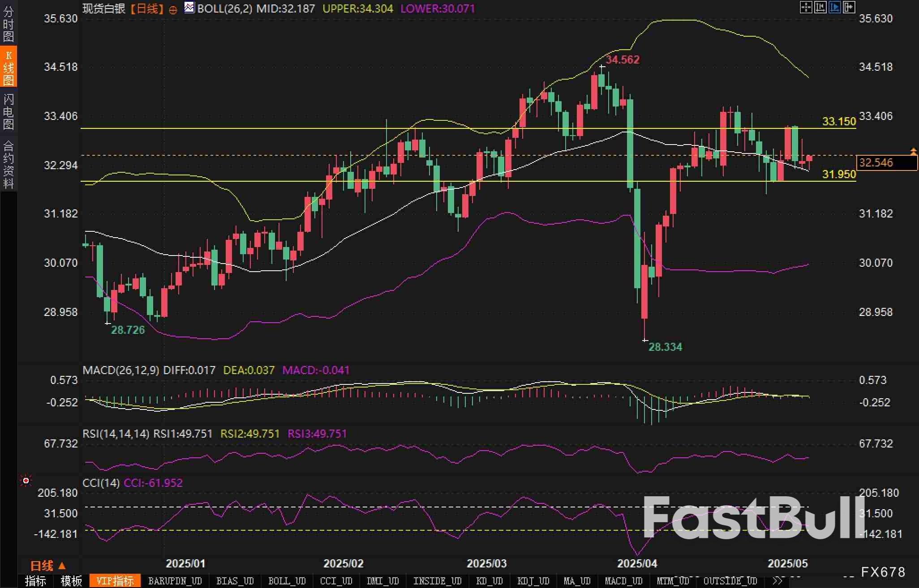Open the 闪电图 sidebar view
The image size is (919, 588).
tap(9, 111)
